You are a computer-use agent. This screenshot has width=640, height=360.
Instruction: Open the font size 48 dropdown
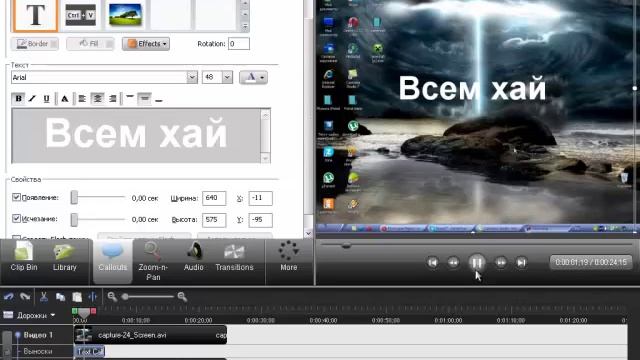227,77
